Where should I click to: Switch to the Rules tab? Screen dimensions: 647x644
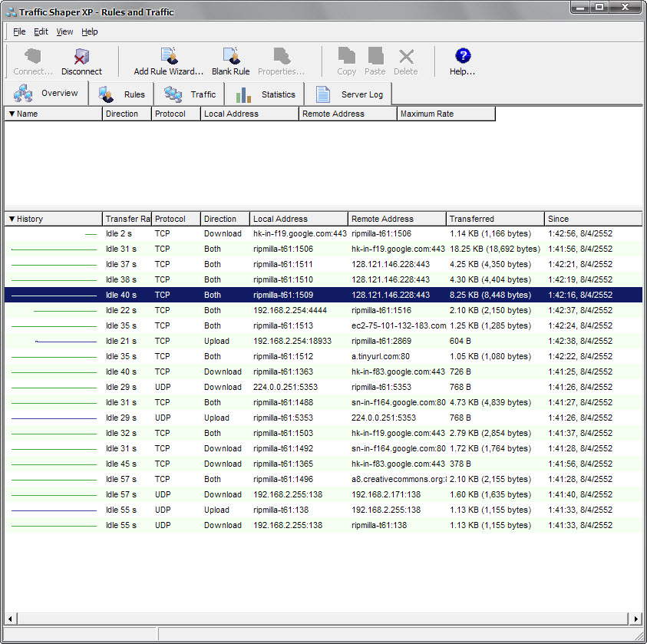point(122,94)
